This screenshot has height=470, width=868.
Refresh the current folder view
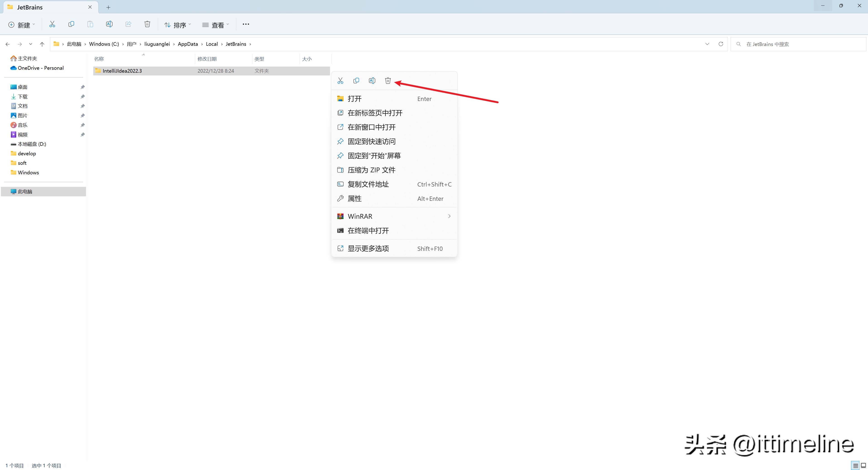pyautogui.click(x=721, y=44)
